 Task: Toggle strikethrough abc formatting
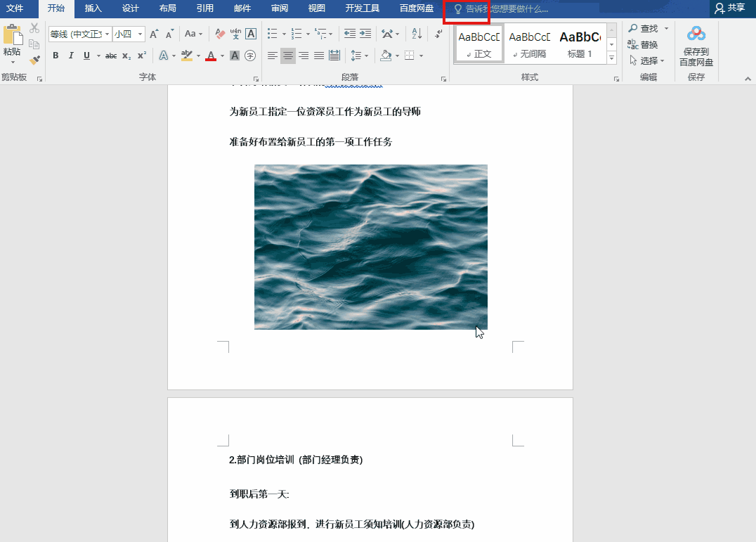click(111, 56)
